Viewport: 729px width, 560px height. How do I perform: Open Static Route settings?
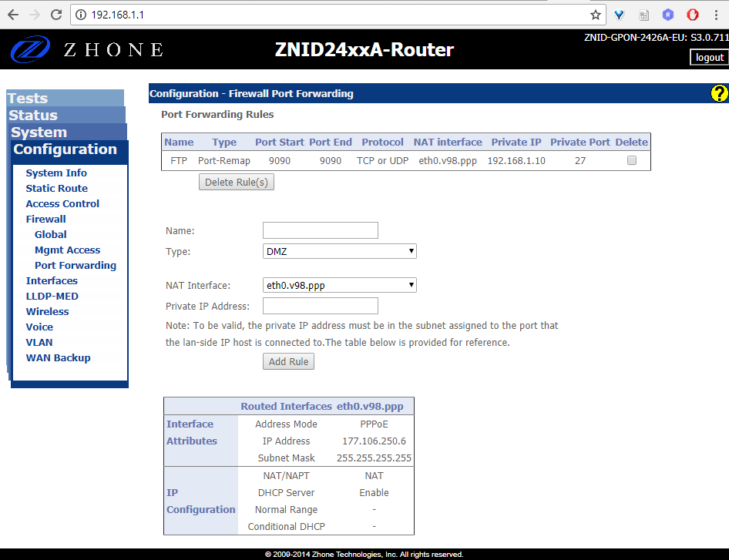57,188
